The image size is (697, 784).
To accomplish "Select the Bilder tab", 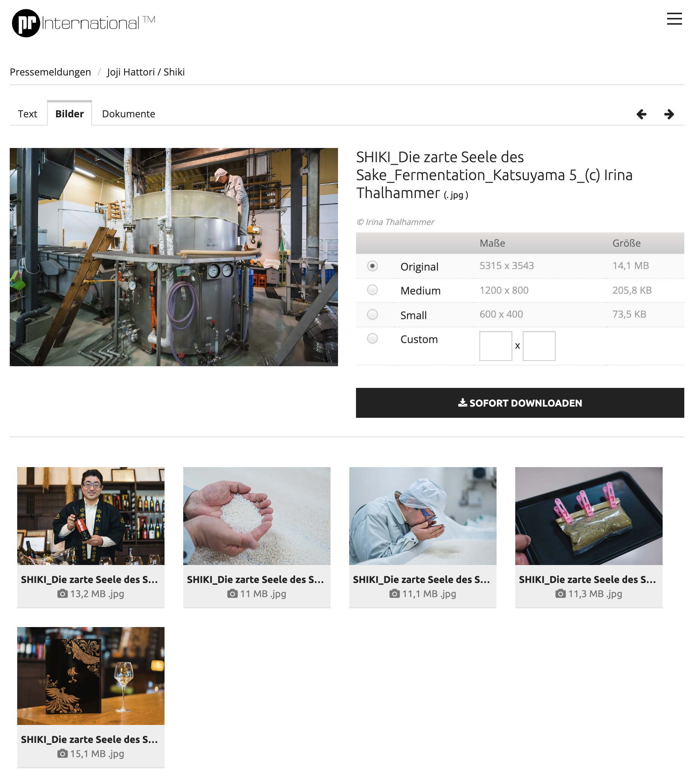I will click(x=70, y=114).
